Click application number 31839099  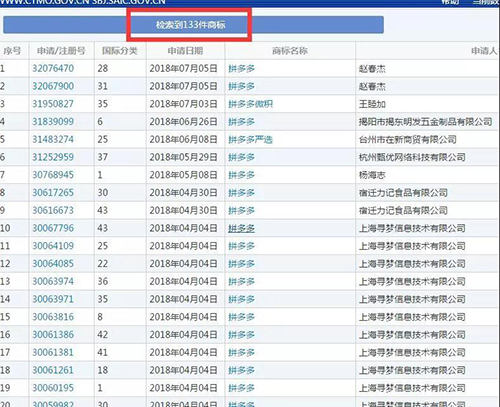click(x=53, y=121)
